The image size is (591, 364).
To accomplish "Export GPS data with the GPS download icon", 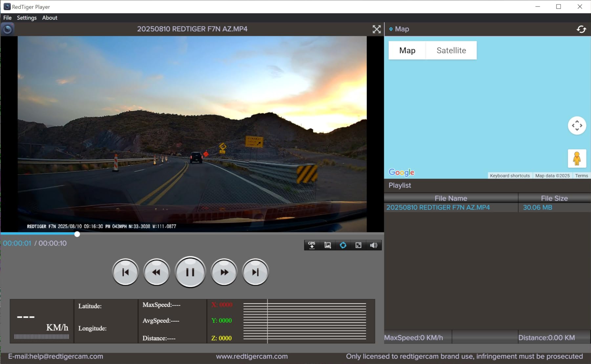I will 311,245.
